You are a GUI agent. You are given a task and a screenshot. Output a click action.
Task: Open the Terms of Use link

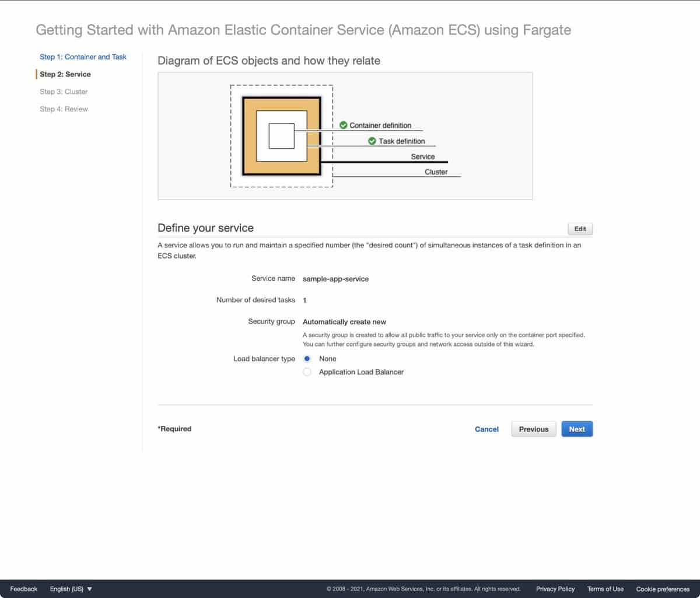(605, 589)
